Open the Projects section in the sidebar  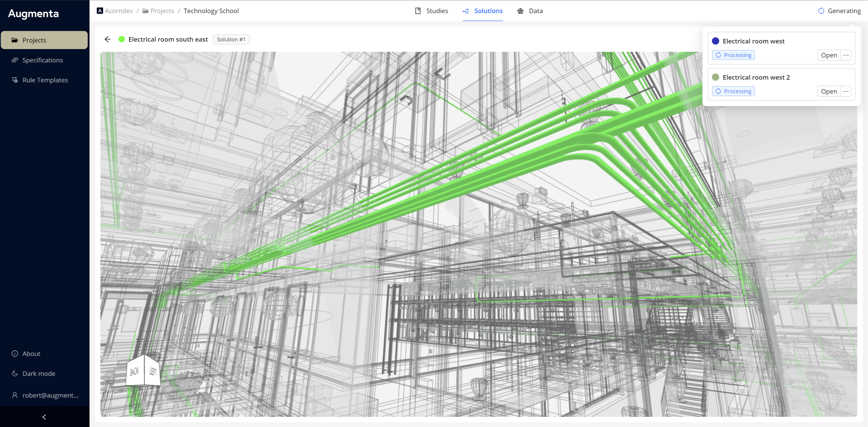(34, 40)
